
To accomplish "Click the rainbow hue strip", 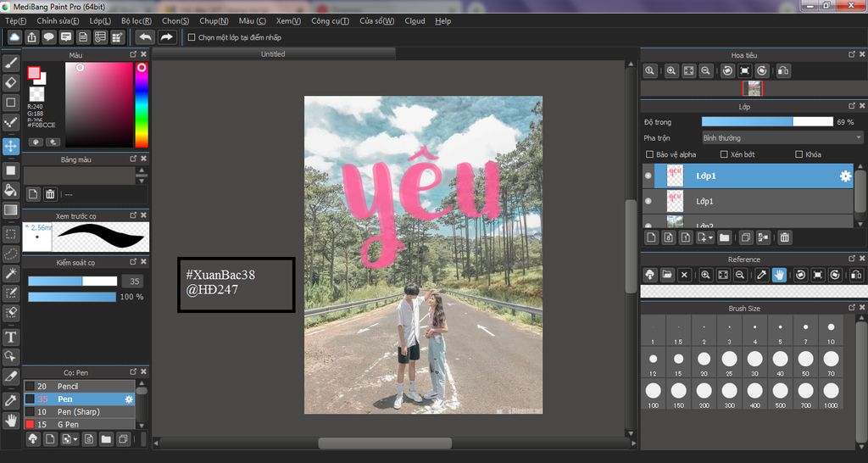I will (x=142, y=104).
